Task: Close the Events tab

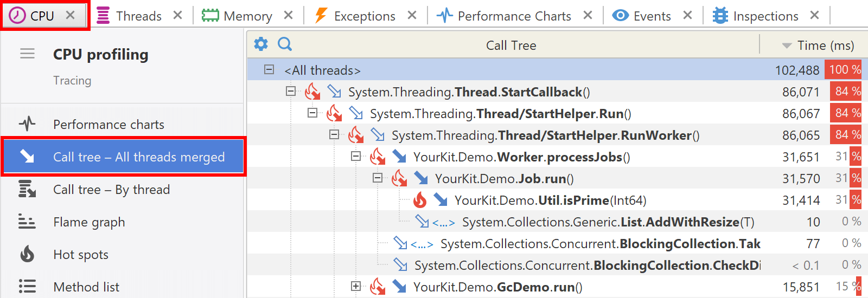Action: coord(688,16)
